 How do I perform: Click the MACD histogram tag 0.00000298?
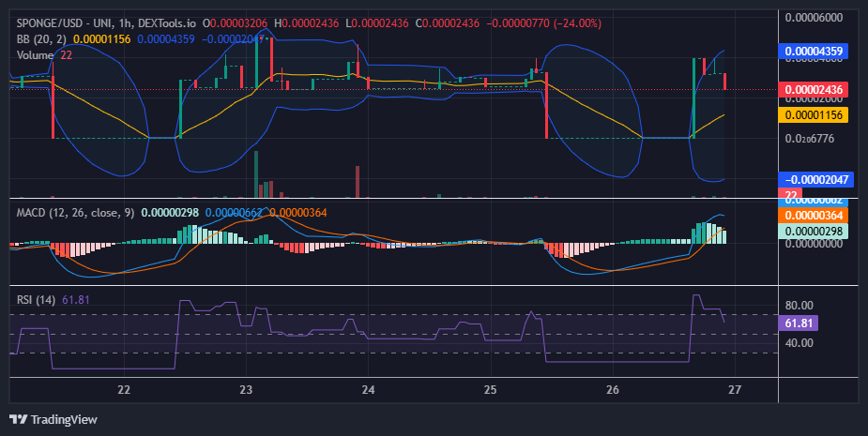[x=814, y=231]
